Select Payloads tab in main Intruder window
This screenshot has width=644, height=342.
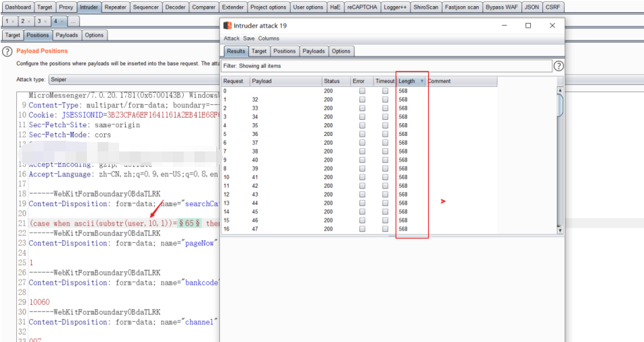67,36
